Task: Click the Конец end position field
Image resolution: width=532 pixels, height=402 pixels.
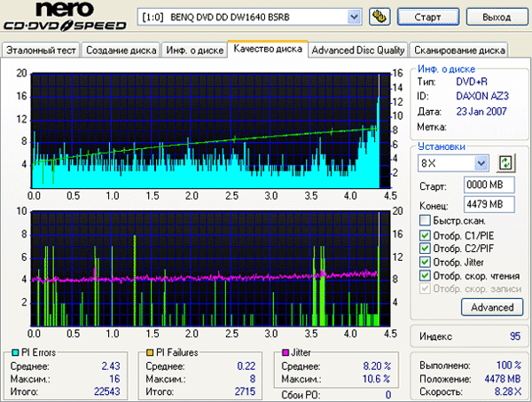Action: (489, 203)
